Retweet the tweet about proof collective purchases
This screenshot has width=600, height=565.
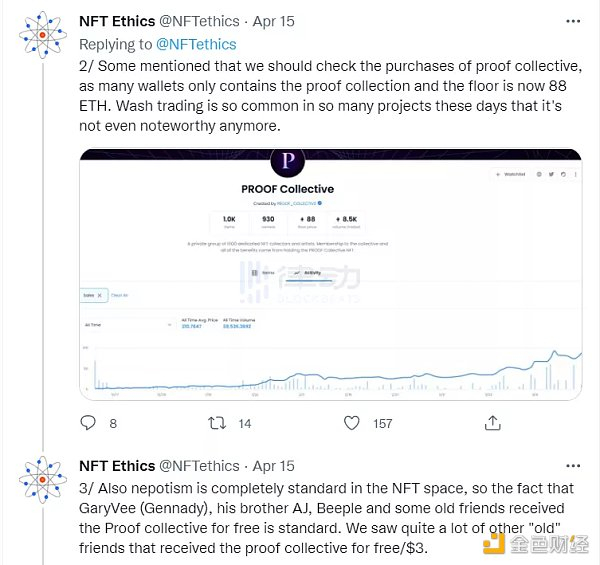pos(215,423)
